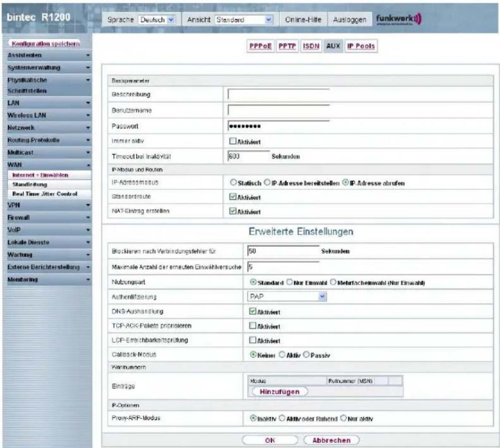This screenshot has width=500, height=448.
Task: Confirm with the OK button
Action: point(270,440)
